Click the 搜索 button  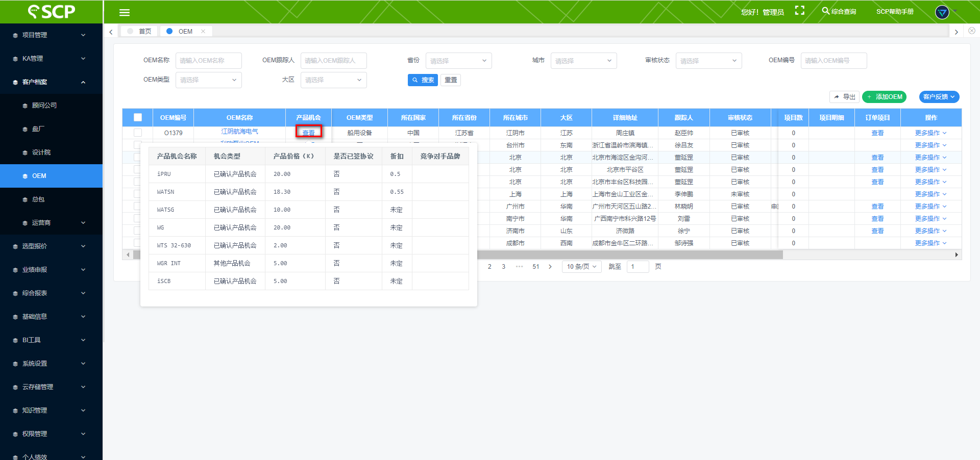tap(423, 80)
